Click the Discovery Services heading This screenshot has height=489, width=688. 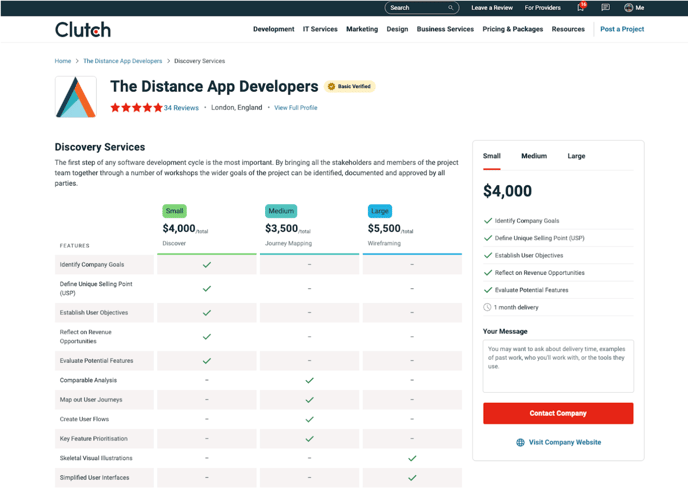(100, 147)
